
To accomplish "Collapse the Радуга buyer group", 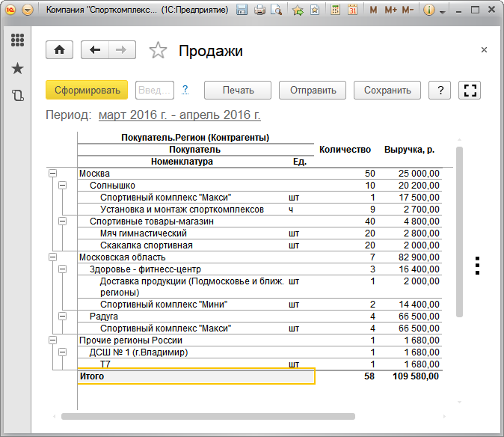I will click(63, 317).
